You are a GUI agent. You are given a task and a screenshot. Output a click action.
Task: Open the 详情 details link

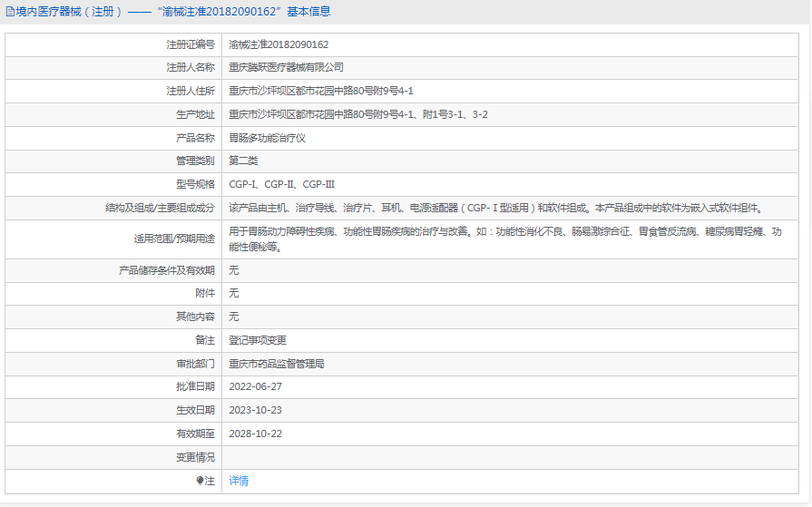point(239,481)
